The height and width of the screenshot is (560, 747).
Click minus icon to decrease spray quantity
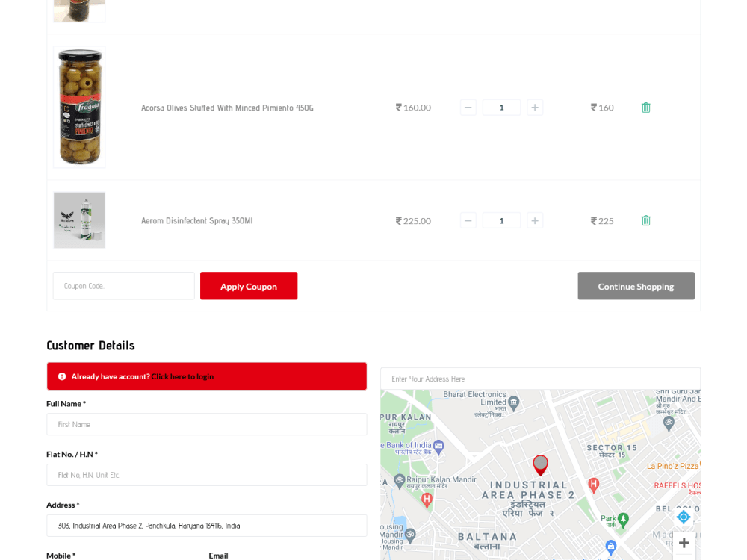468,220
